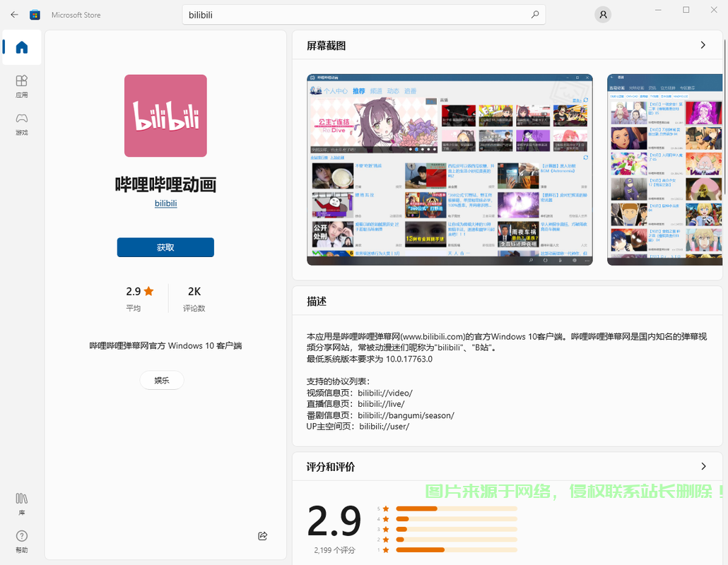Open the second partially visible screenshot
The image size is (728, 565).
point(665,169)
